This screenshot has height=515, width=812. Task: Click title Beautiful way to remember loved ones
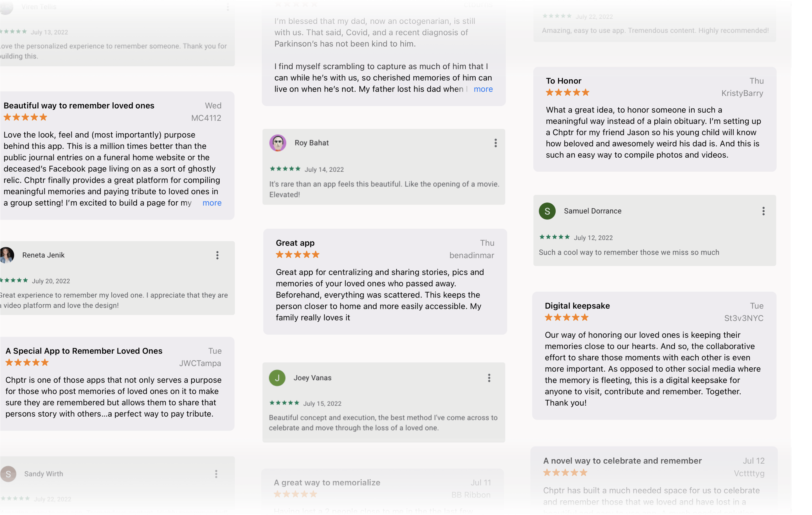(x=79, y=105)
